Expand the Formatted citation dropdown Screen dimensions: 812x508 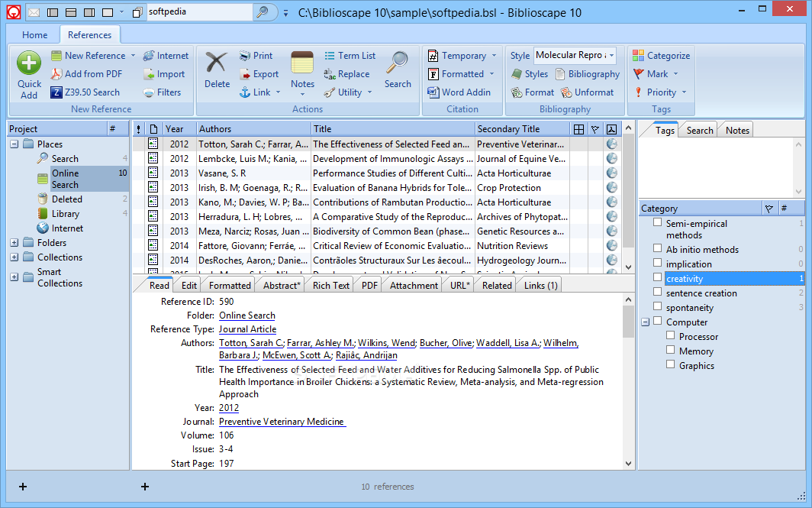pyautogui.click(x=492, y=74)
